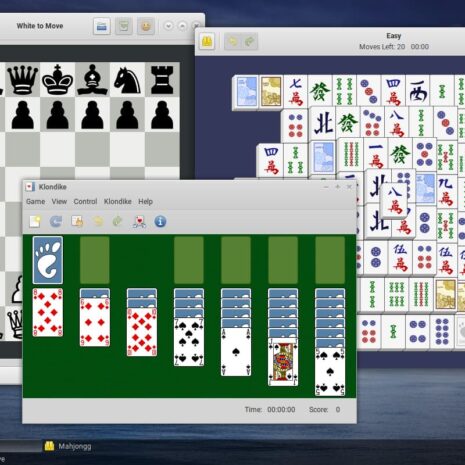
Task: Select the 5 of spades card
Action: pos(330,372)
